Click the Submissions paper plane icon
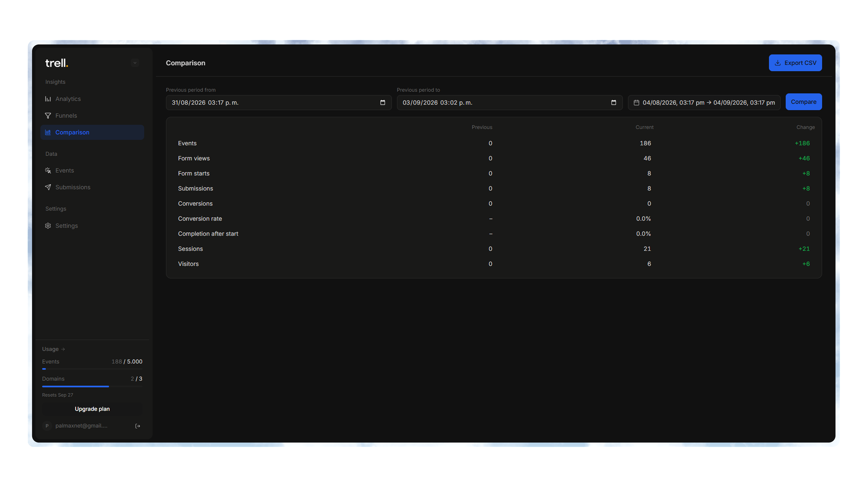Screen dimensions: 868x487 (x=48, y=187)
